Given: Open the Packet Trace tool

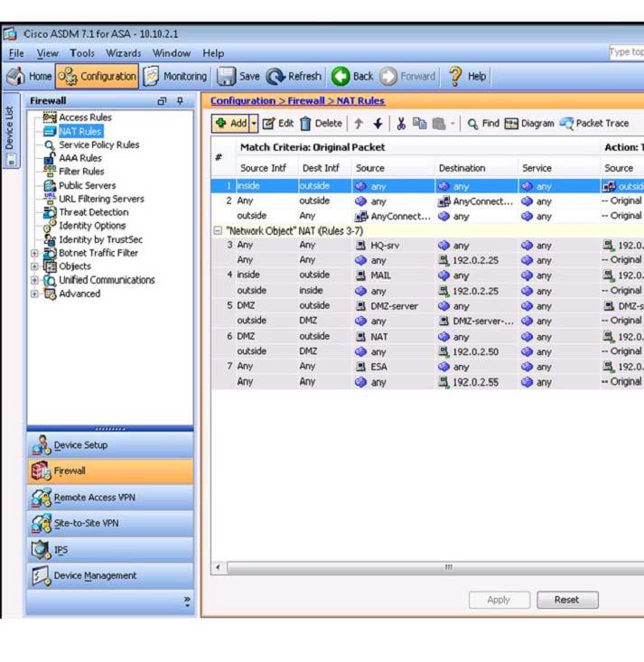Looking at the screenshot, I should pos(594,124).
